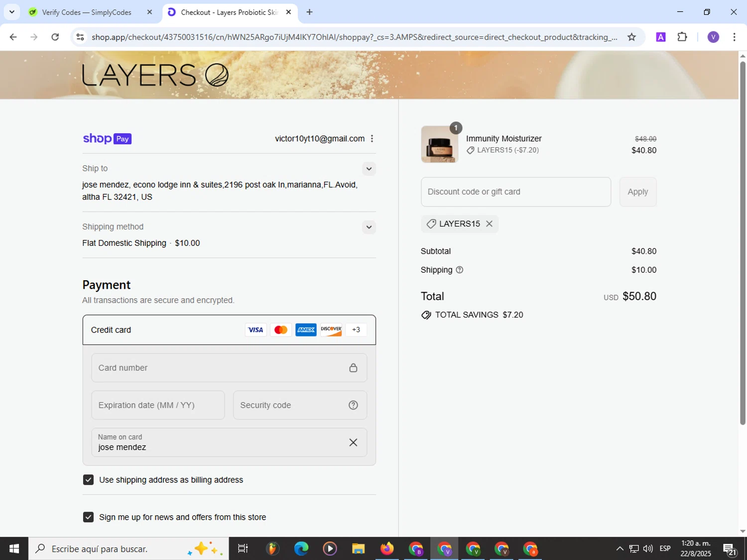Switch to the Verify Codes SimplyCodes tab
Screen dimensions: 747x560
(87, 12)
